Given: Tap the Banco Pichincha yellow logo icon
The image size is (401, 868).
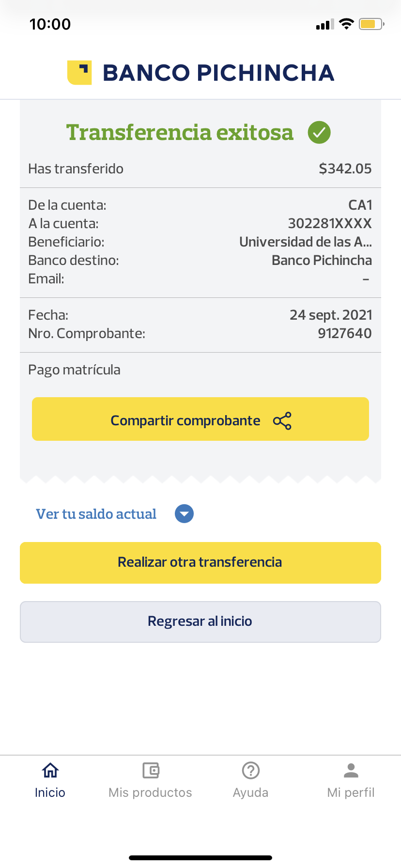Looking at the screenshot, I should [x=79, y=73].
